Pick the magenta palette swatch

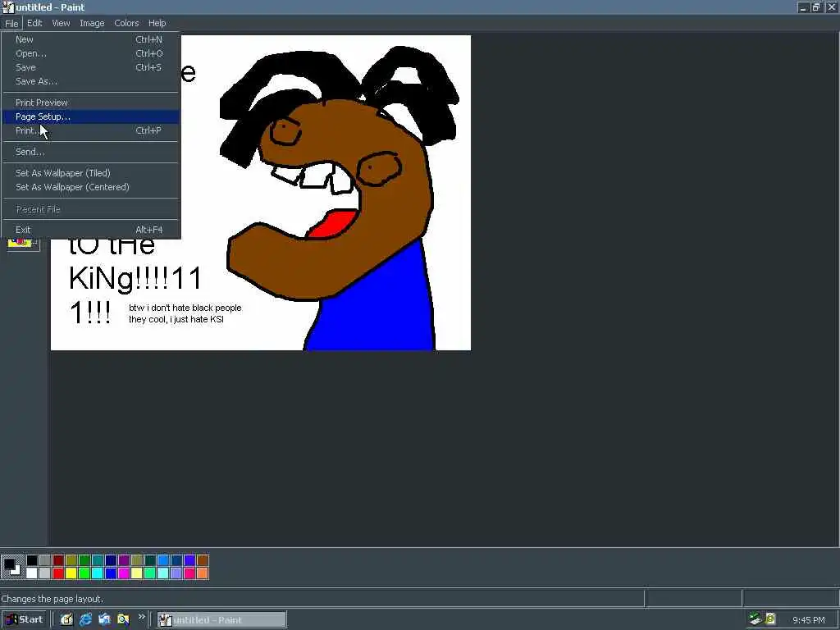(x=124, y=573)
